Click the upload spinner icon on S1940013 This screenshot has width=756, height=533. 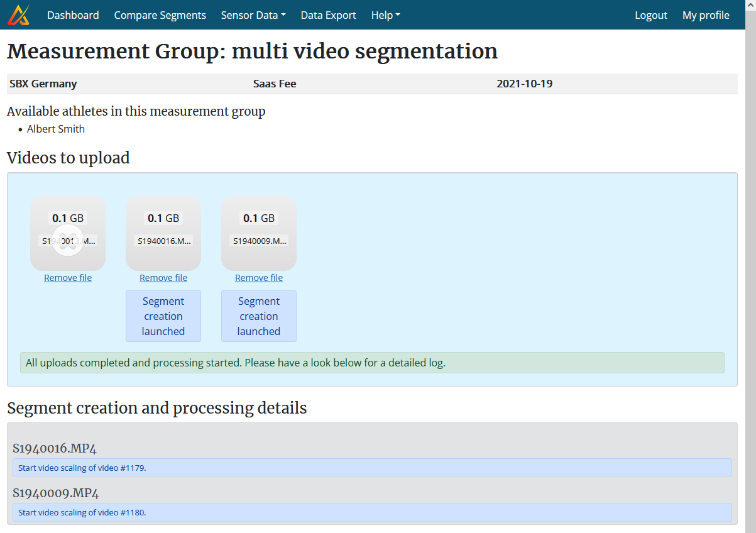click(68, 239)
